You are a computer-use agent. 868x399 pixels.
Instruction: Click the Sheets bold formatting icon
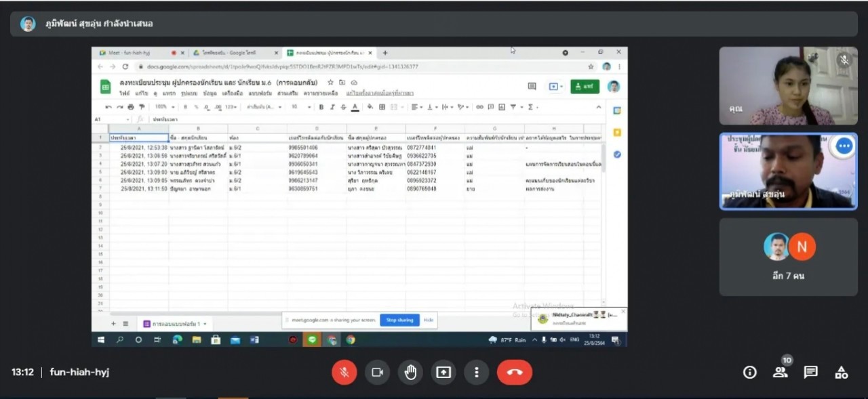pos(321,107)
